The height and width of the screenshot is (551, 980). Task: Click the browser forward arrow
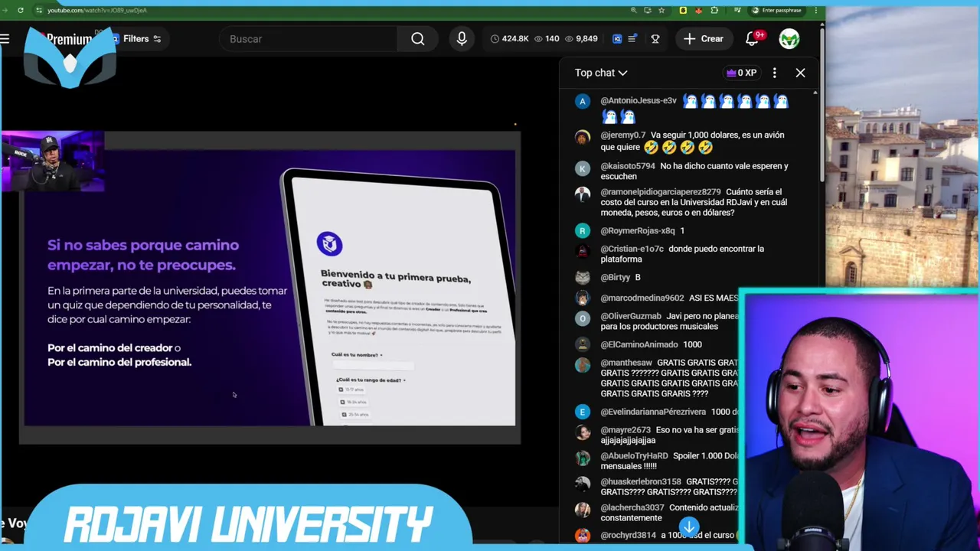tap(5, 10)
